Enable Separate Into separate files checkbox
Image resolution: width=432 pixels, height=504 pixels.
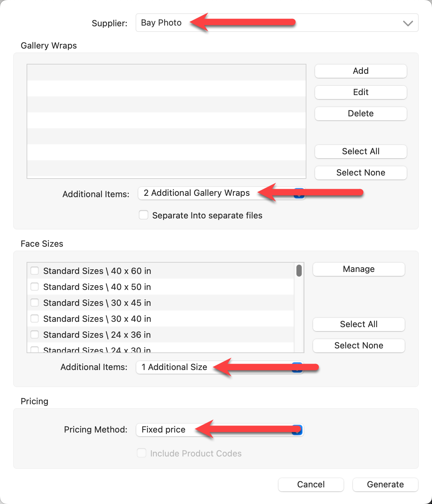pyautogui.click(x=144, y=215)
